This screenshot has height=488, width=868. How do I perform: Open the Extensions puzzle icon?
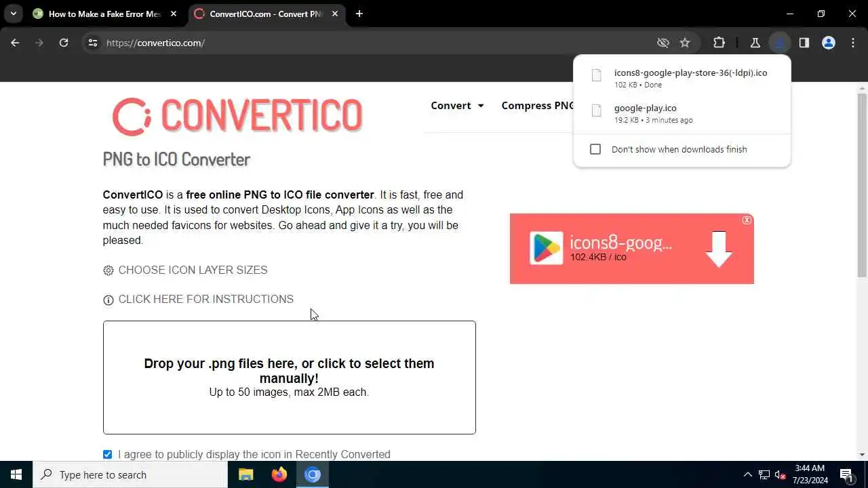tap(719, 43)
